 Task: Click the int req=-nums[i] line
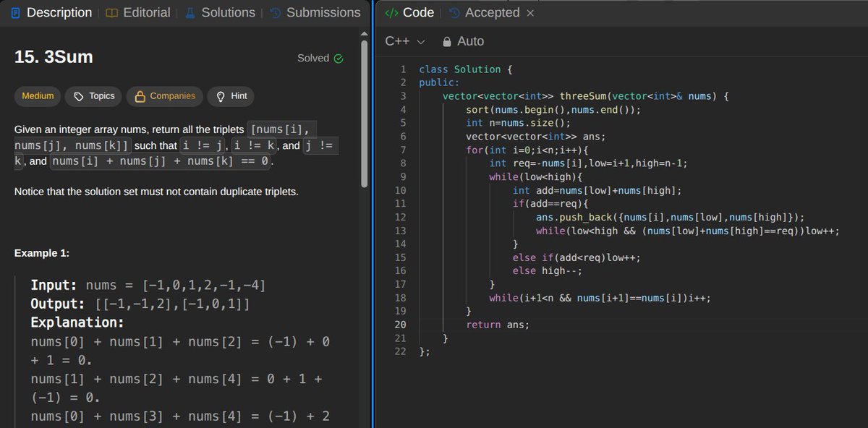[x=588, y=163]
